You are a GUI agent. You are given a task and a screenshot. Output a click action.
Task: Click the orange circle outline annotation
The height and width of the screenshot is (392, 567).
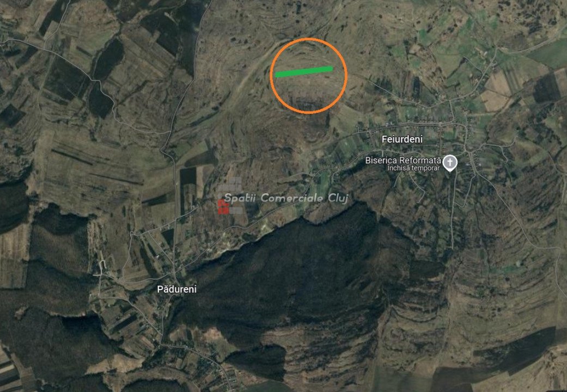[308, 76]
